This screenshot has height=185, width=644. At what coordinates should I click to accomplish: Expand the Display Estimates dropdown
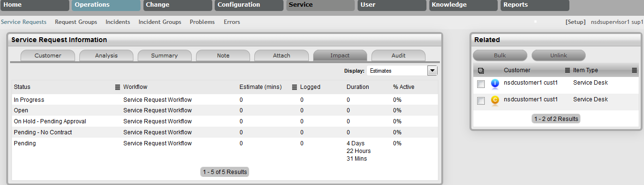pyautogui.click(x=402, y=71)
